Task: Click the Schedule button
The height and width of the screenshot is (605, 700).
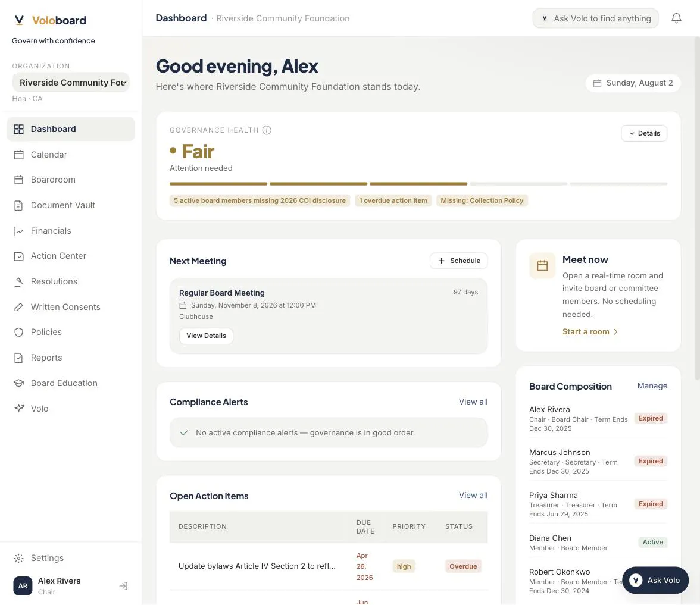Action: [x=458, y=261]
